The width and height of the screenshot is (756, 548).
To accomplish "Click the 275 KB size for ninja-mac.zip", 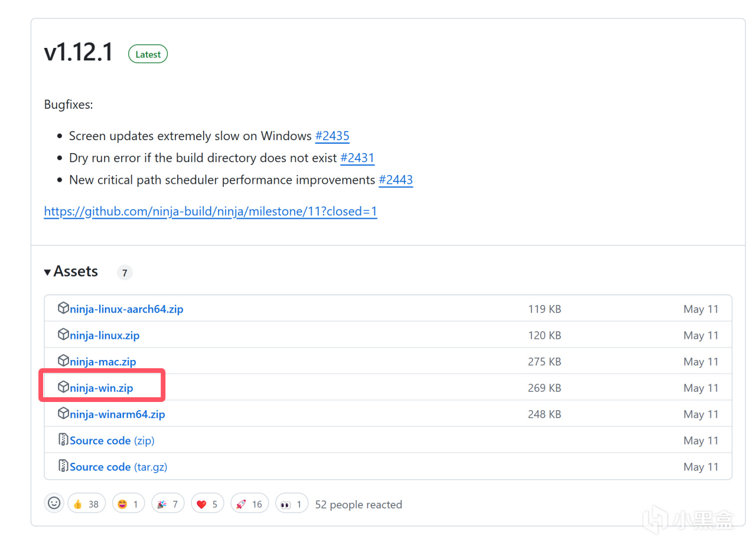I will click(x=545, y=362).
